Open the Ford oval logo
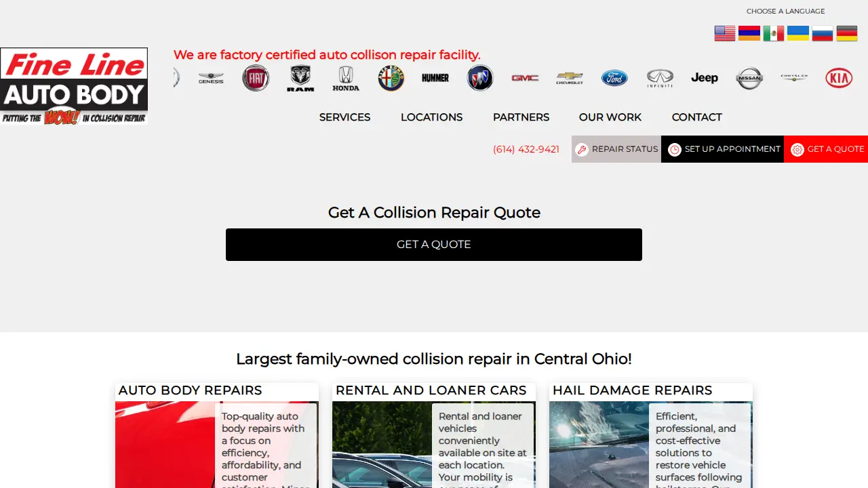Image resolution: width=868 pixels, height=488 pixels. click(614, 78)
